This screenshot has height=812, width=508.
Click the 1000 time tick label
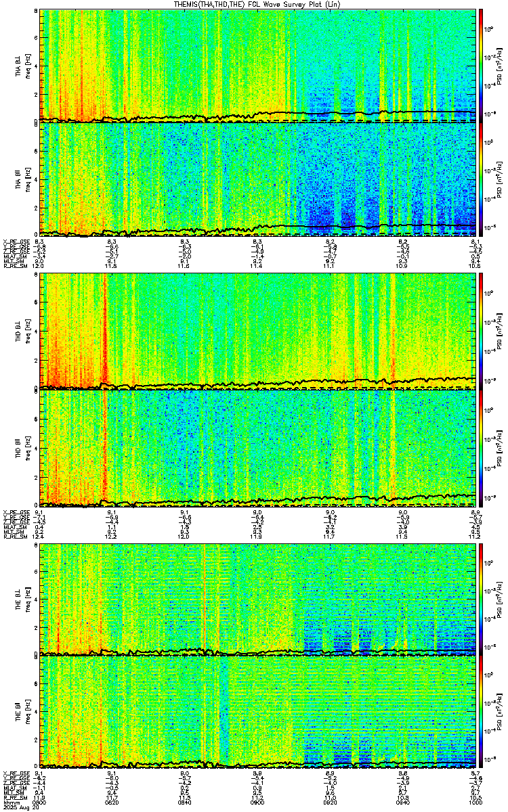tap(475, 803)
